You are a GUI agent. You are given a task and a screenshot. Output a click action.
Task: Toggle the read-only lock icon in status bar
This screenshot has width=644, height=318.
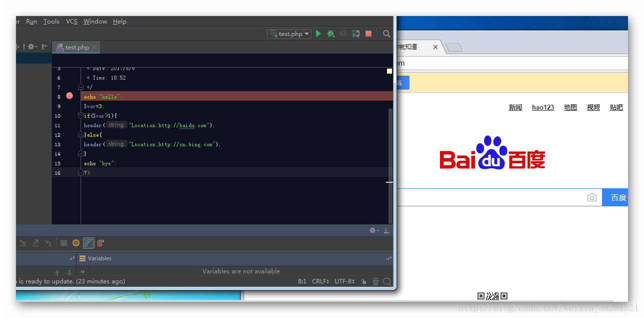click(363, 282)
